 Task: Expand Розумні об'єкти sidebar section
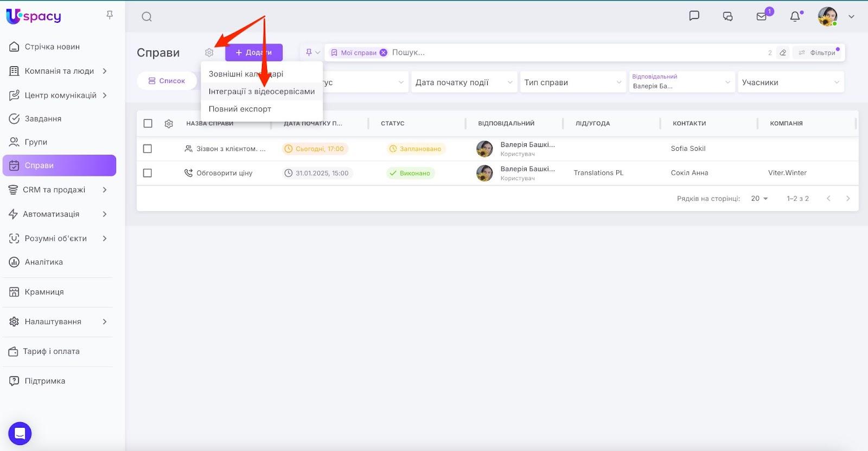point(59,239)
